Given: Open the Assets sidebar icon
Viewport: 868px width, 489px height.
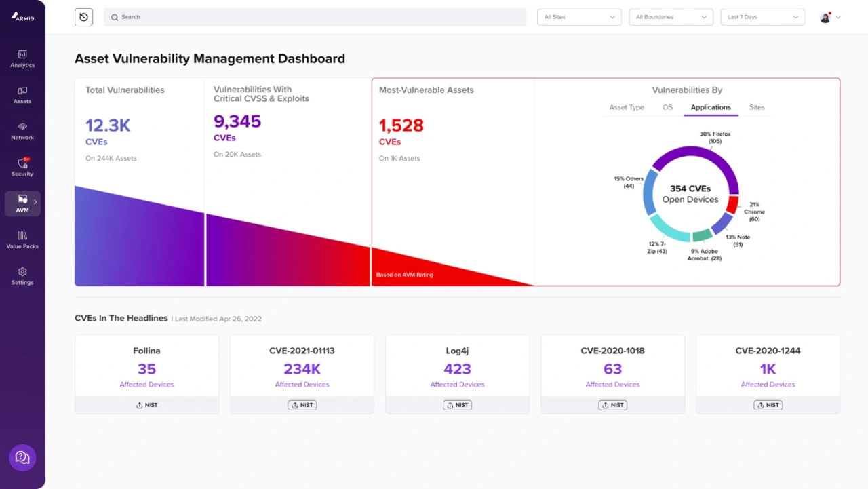Looking at the screenshot, I should (22, 94).
